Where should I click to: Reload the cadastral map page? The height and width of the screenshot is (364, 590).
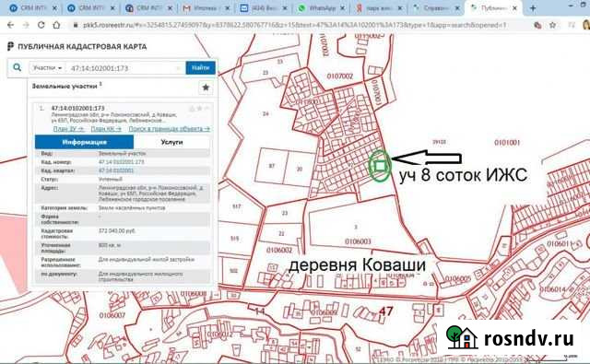[41, 25]
